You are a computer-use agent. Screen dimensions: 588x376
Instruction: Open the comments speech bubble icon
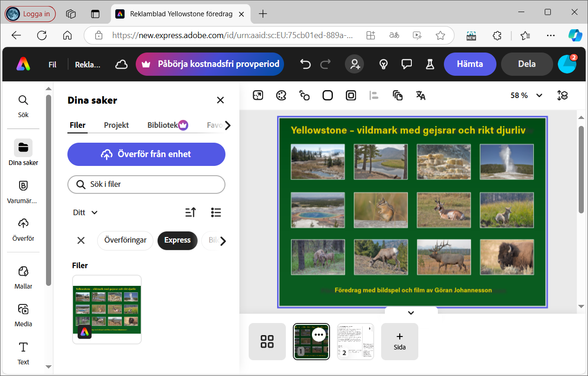click(407, 64)
